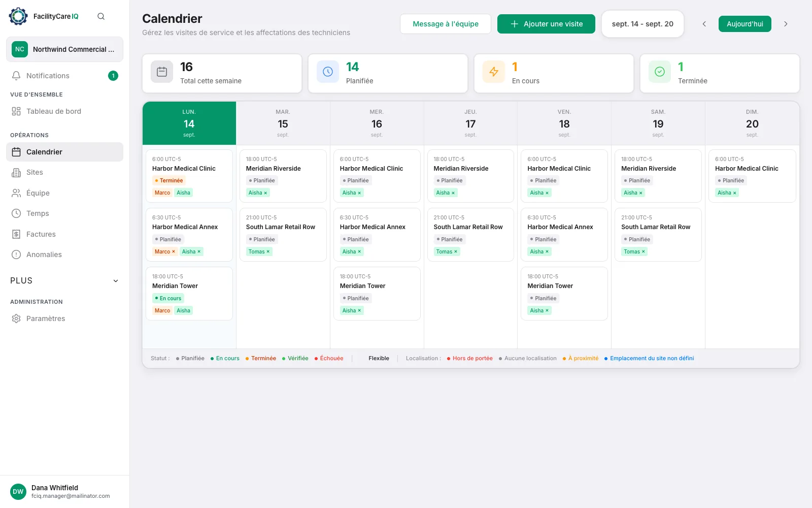Click the NC organization badge
The width and height of the screenshot is (812, 508).
(20, 49)
